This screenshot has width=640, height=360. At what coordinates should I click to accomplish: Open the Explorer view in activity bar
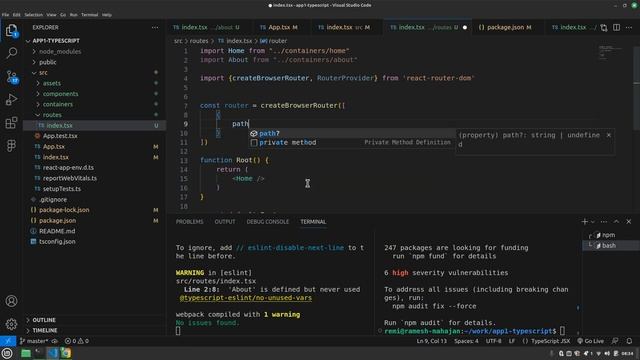click(11, 30)
